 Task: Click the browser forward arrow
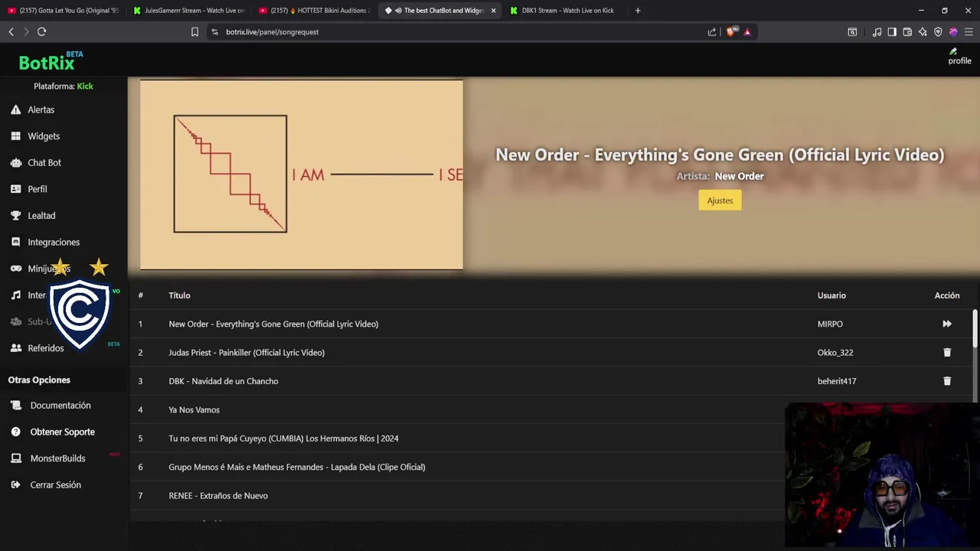point(25,31)
